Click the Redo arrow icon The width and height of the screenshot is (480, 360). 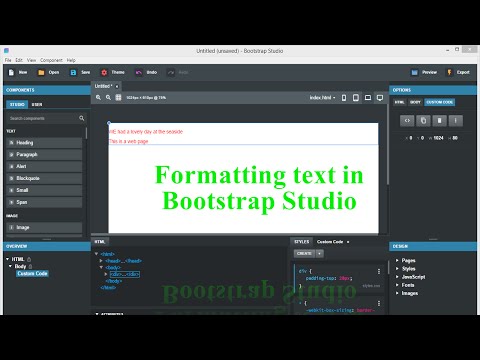(x=171, y=72)
